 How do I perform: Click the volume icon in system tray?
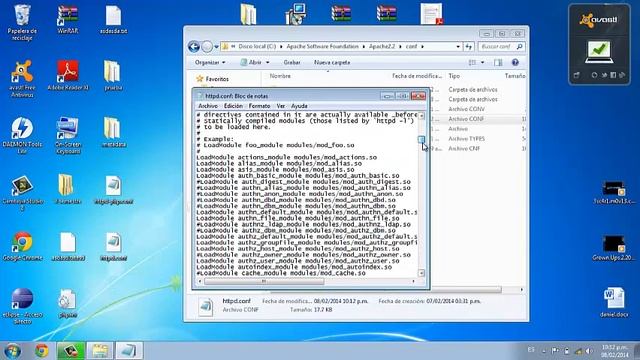(589, 351)
